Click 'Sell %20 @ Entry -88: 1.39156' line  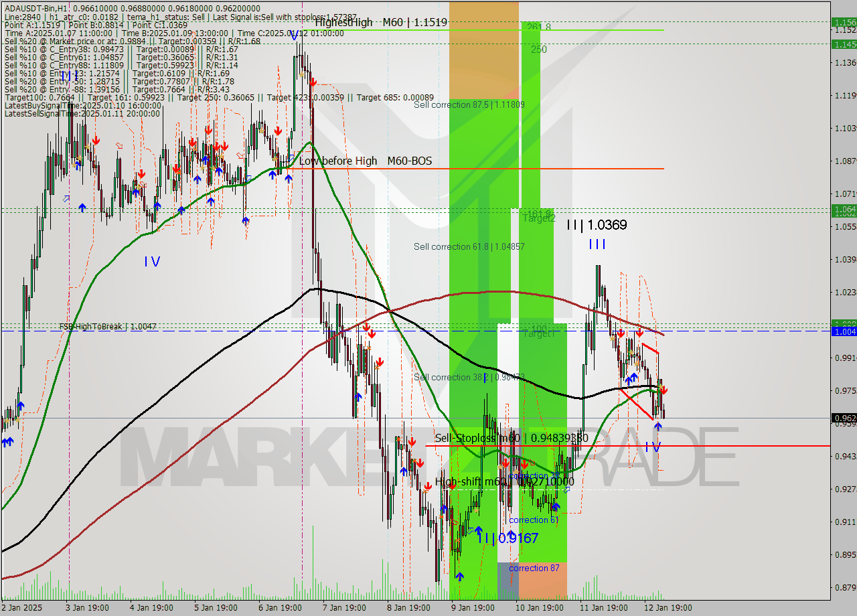tap(117, 90)
